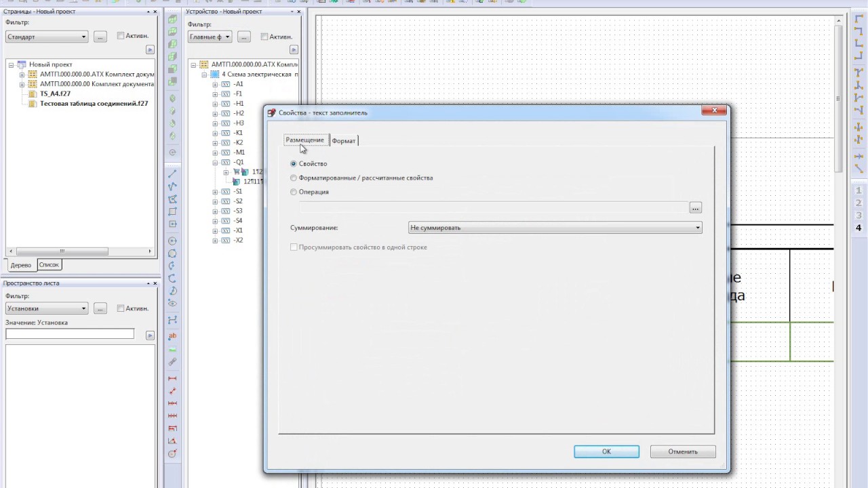Toggle 'Активн.' checkbox in Pages panel
868x488 pixels.
pos(121,36)
